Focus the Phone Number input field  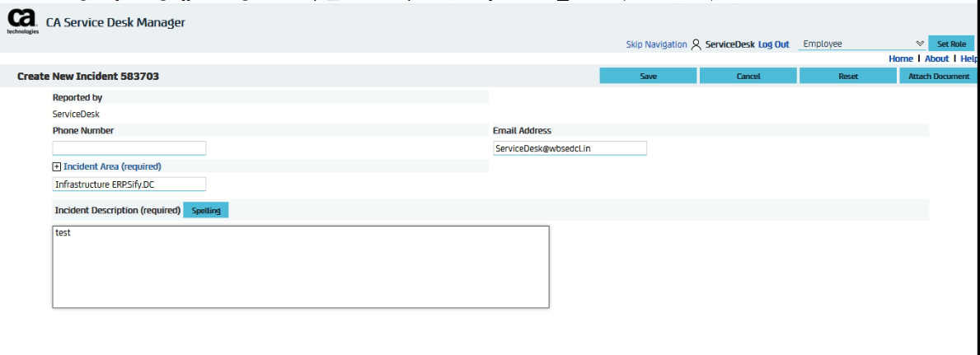(x=129, y=148)
